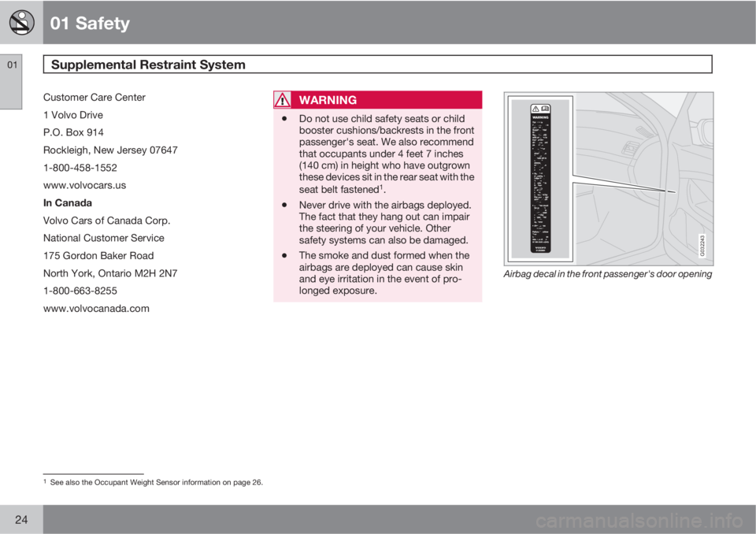Click the 'Supplemental Restraint System' section heading
This screenshot has width=756, height=534.
(x=148, y=65)
